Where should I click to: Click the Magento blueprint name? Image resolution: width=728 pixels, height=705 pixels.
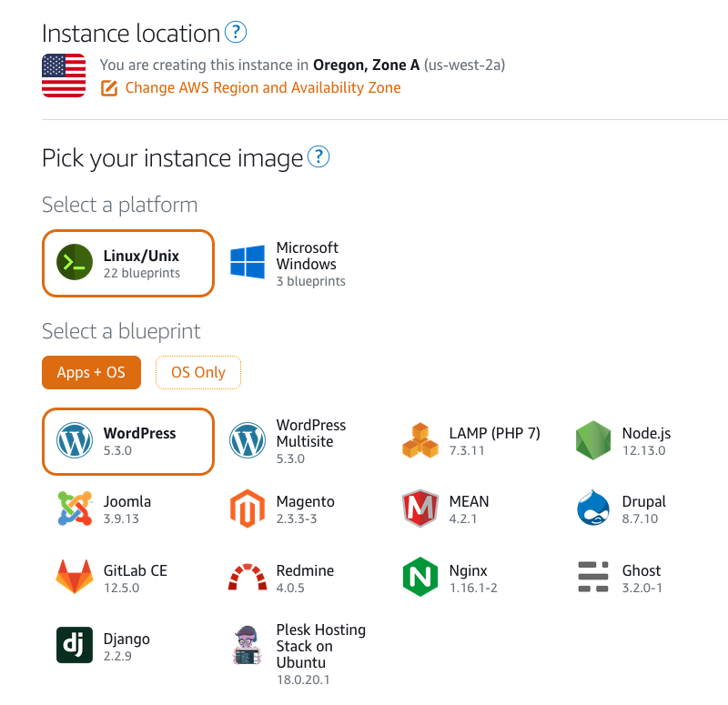tap(305, 501)
